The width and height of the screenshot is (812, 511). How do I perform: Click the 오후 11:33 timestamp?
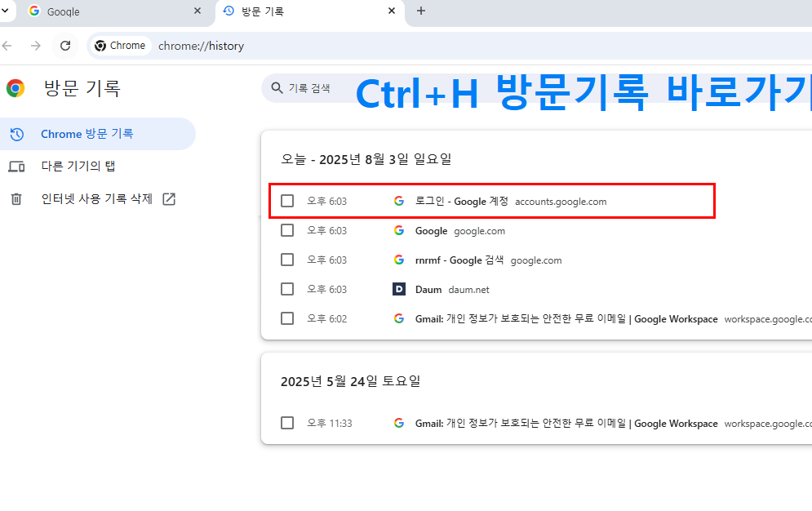(x=330, y=423)
